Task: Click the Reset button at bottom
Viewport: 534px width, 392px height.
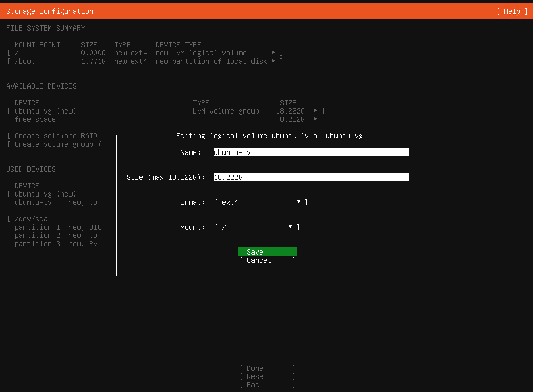Action: pyautogui.click(x=268, y=376)
